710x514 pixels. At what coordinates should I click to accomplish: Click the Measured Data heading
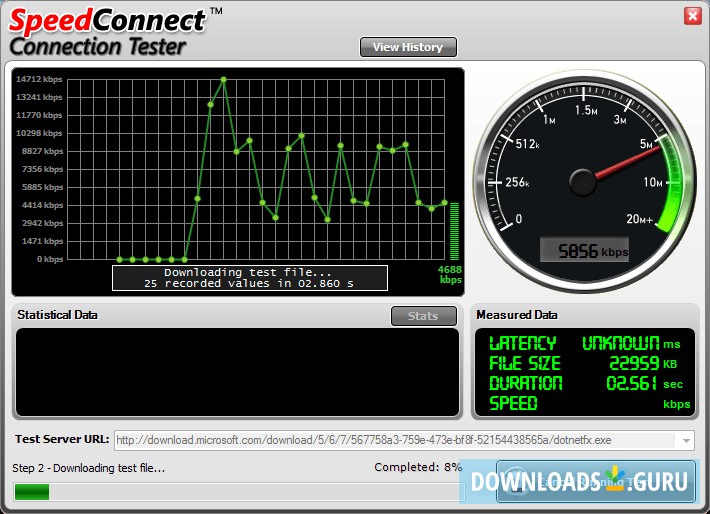pos(517,315)
